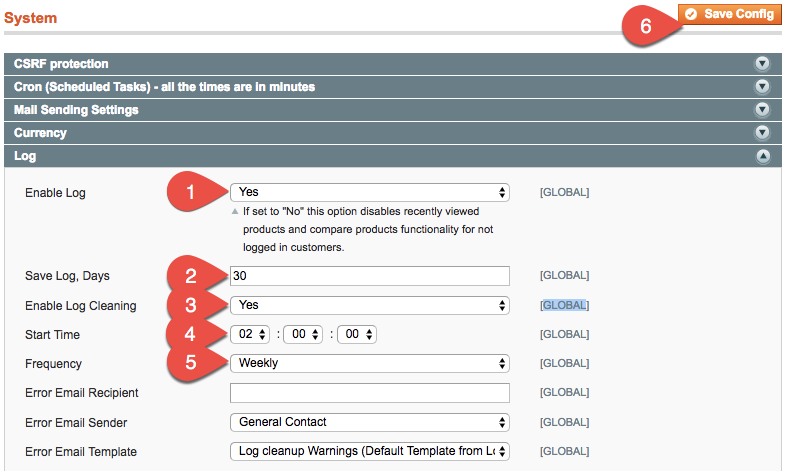Expand the Currency section arrow icon
789x471 pixels.
[x=763, y=133]
